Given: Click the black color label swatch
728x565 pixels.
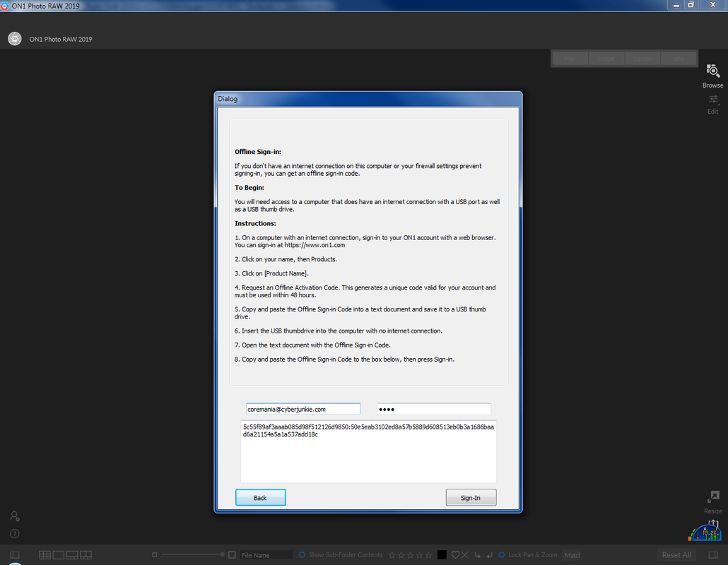Looking at the screenshot, I should (442, 555).
